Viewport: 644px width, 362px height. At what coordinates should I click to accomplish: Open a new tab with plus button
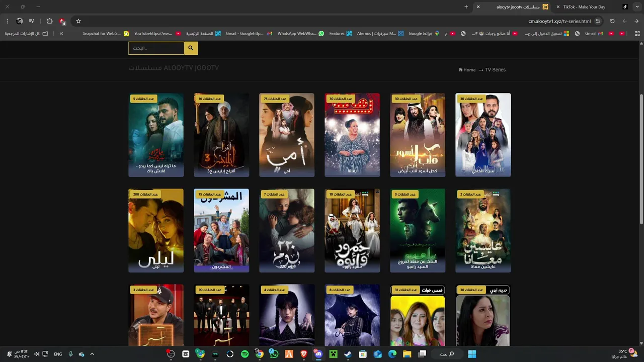tap(466, 7)
